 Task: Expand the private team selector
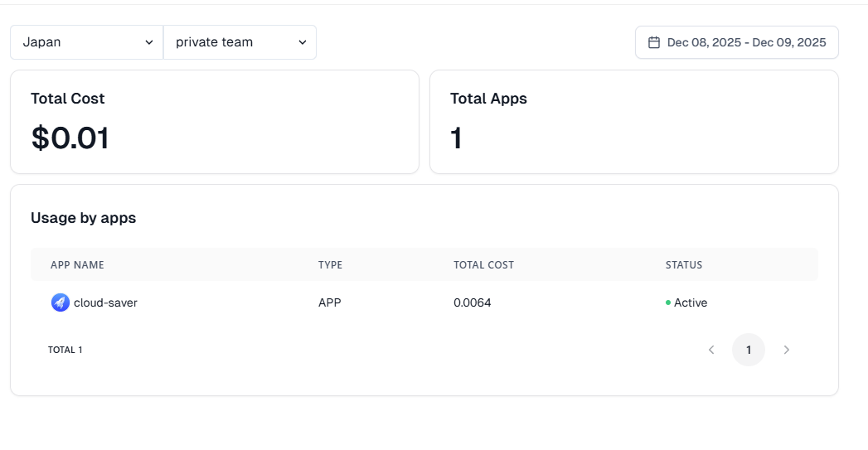240,42
